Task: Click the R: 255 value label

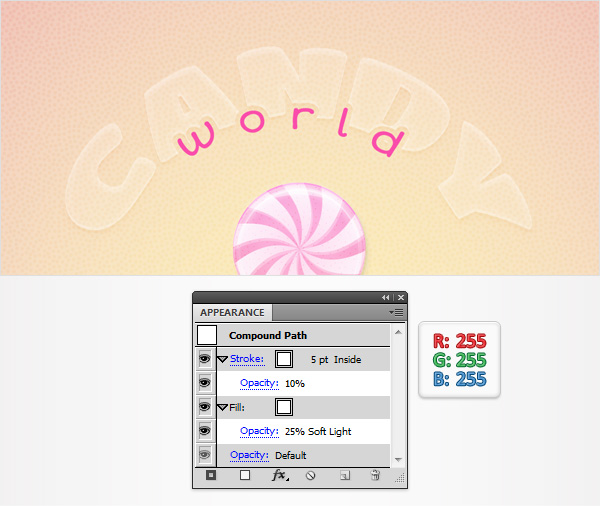Action: tap(460, 340)
